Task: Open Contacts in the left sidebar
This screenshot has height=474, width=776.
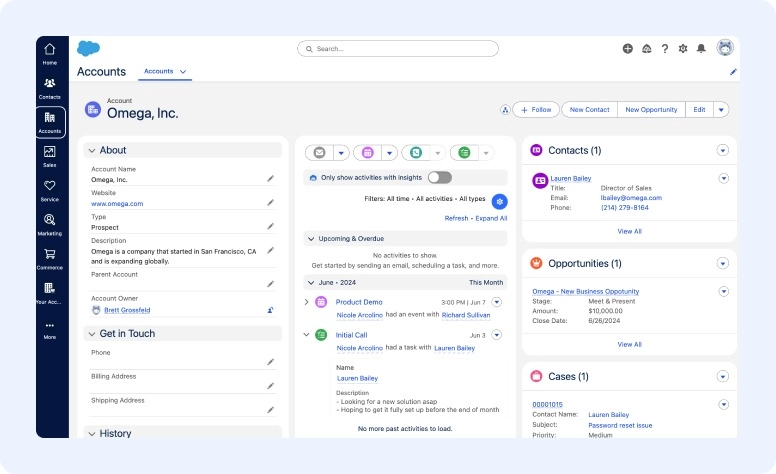Action: [49, 89]
